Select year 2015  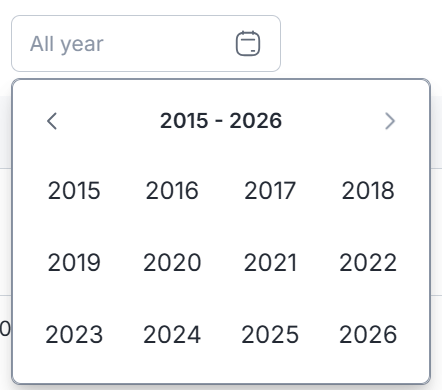[x=74, y=190]
